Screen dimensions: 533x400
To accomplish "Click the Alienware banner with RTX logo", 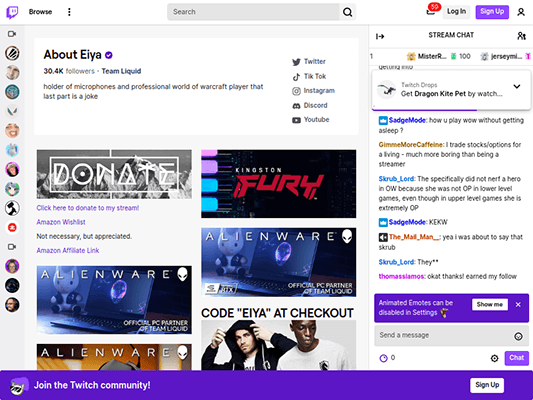I will (279, 262).
